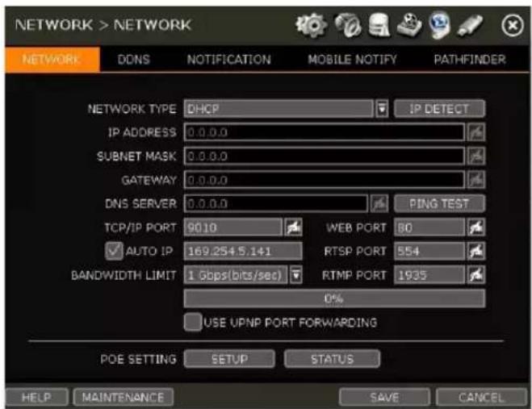Click the TCP/IP PORT 9010 field
This screenshot has width=532, height=409.
[x=232, y=227]
